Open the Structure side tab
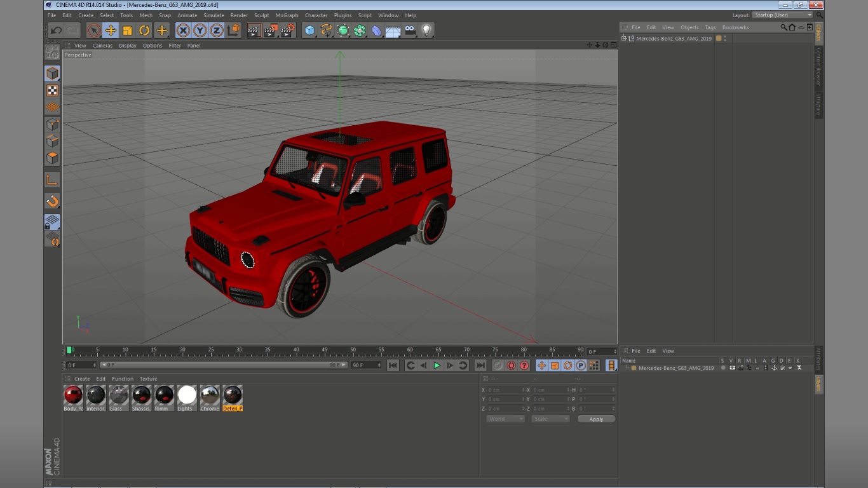Screen dimensions: 868x488 tap(818, 104)
